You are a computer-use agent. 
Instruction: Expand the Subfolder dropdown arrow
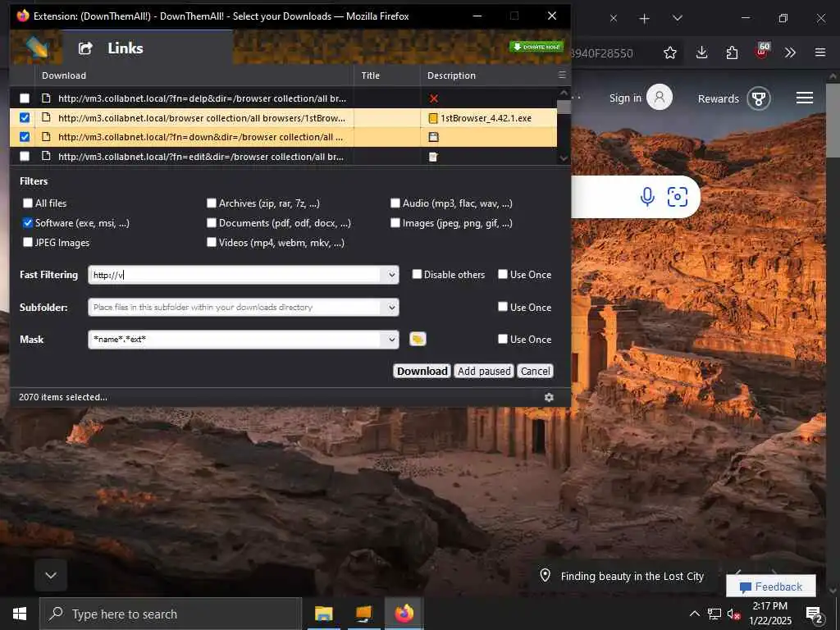pos(391,308)
